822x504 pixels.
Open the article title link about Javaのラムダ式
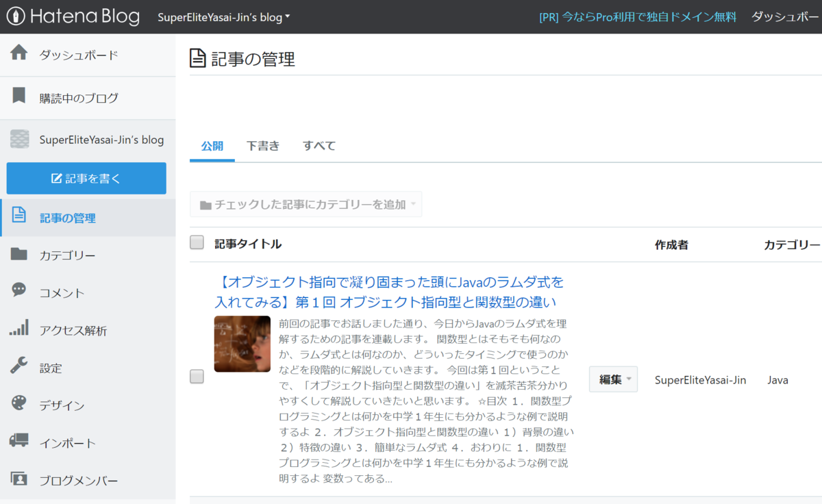tap(389, 292)
